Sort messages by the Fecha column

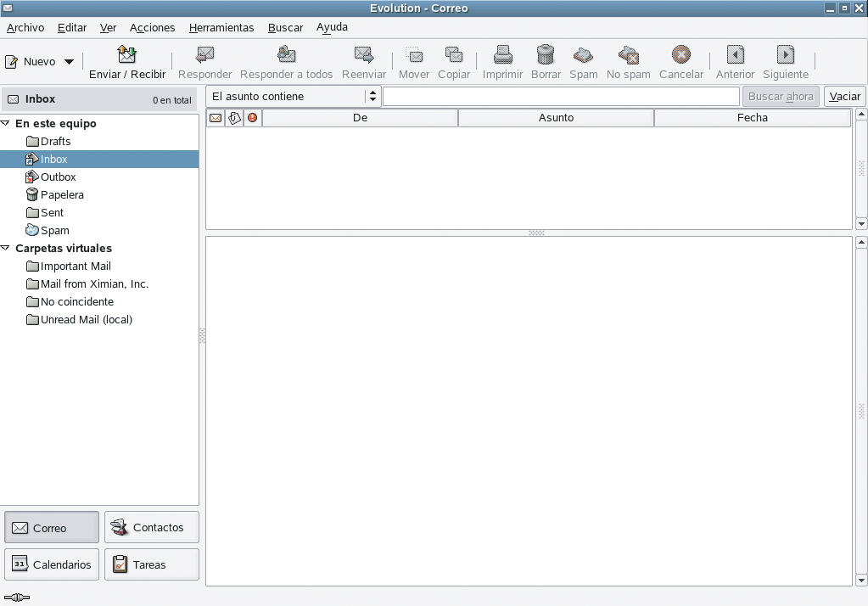[x=753, y=118]
